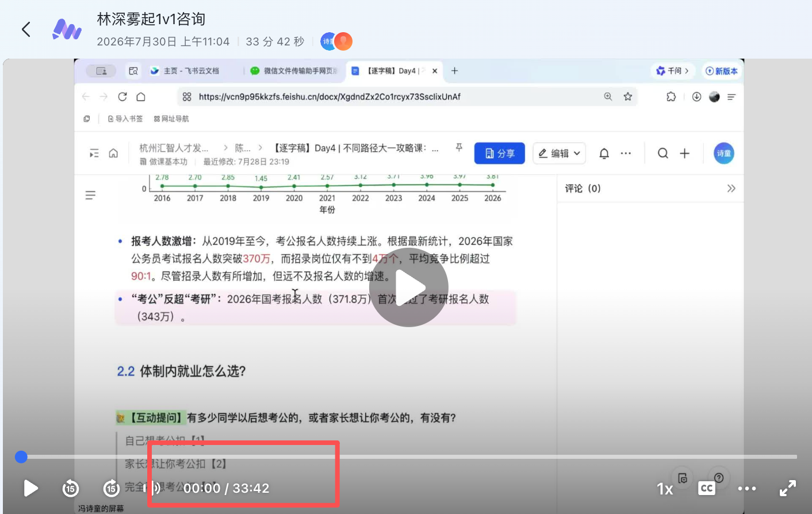This screenshot has height=514, width=812.
Task: Click the document icon above CC
Action: [683, 478]
